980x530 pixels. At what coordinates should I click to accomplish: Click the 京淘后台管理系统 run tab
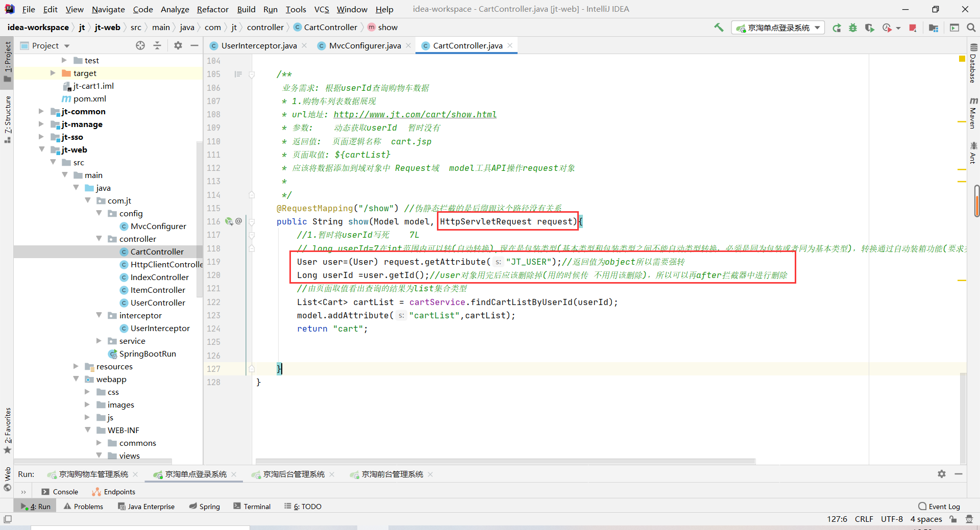pos(293,474)
